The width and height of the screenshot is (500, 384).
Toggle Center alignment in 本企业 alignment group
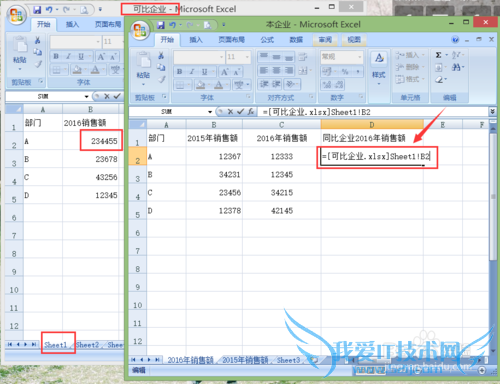click(x=276, y=70)
